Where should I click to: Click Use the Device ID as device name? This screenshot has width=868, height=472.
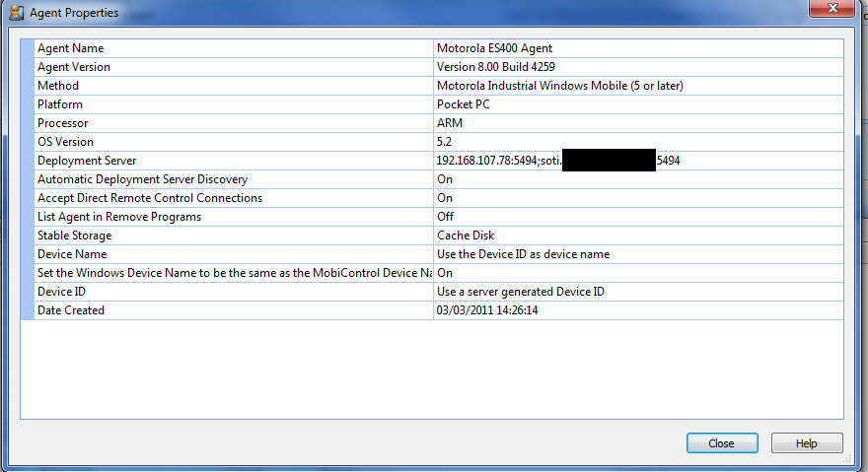coord(523,254)
